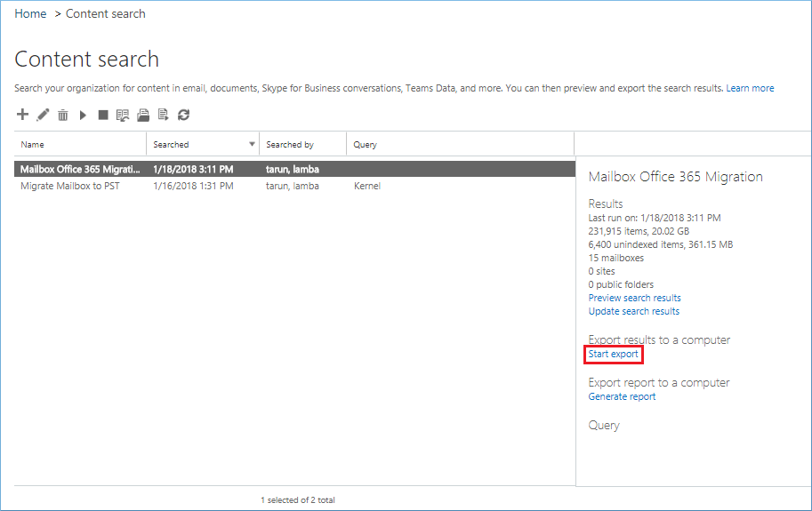The height and width of the screenshot is (511, 812).
Task: Click the open folder toolbar icon
Action: [x=143, y=115]
